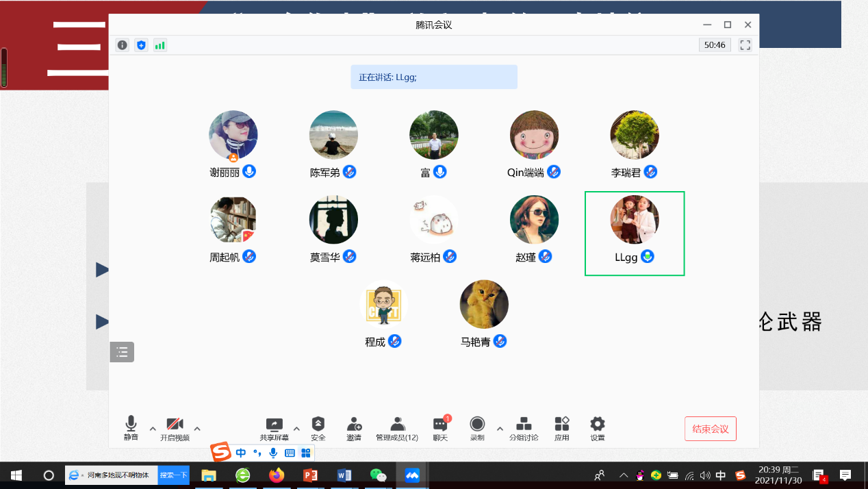Click the 共享屏幕 share screen icon
Viewport: 868px width, 489px height.
[x=274, y=429]
